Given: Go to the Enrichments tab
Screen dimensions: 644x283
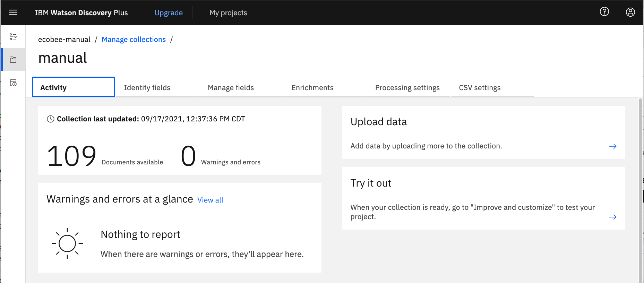Looking at the screenshot, I should (325, 88).
